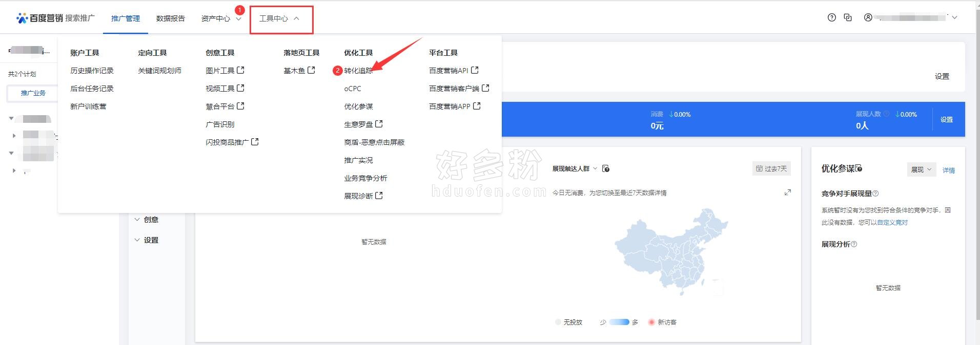Viewport: 980px width, 345px height.
Task: Click the 自定义竞对 link
Action: pyautogui.click(x=892, y=223)
